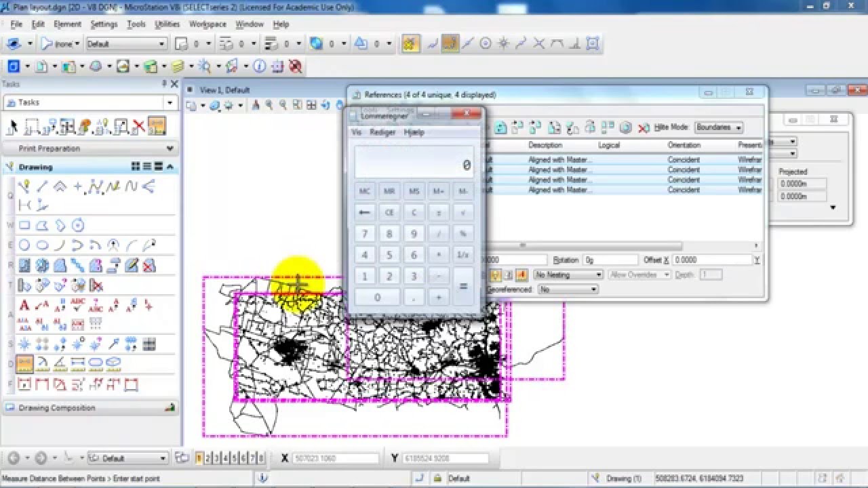Click red X Detach Reference icon in References
The height and width of the screenshot is (488, 868).
[644, 127]
